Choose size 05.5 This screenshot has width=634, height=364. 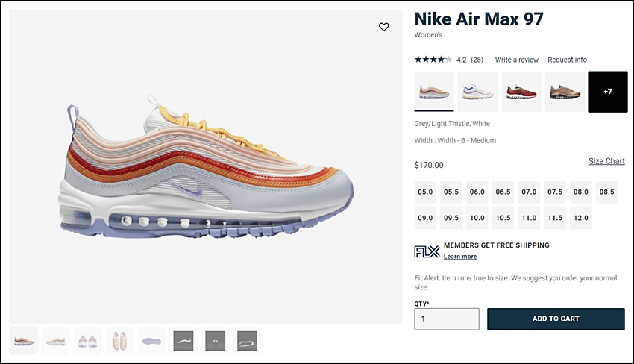click(451, 192)
